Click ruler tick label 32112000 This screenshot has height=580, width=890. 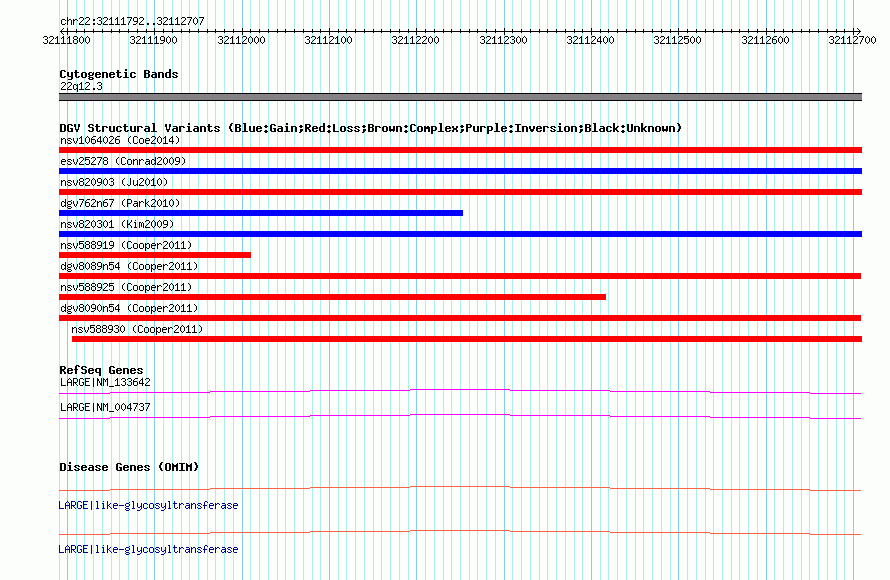pyautogui.click(x=241, y=40)
